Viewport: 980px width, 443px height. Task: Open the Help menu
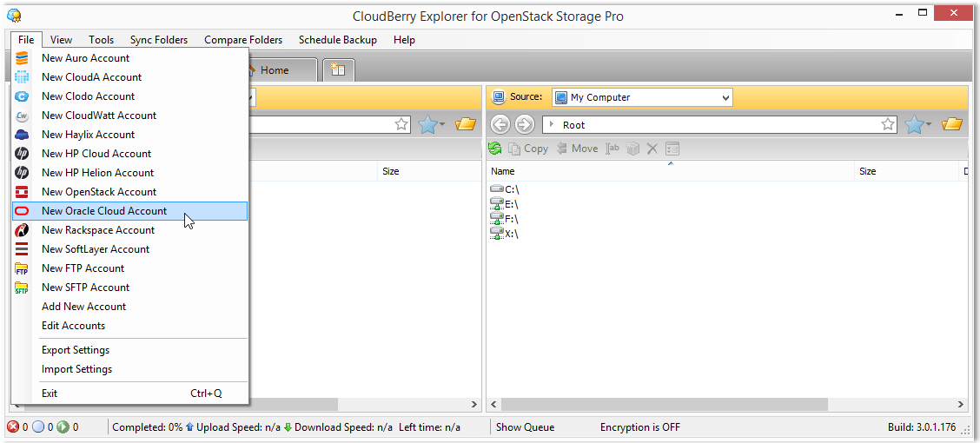(x=404, y=40)
